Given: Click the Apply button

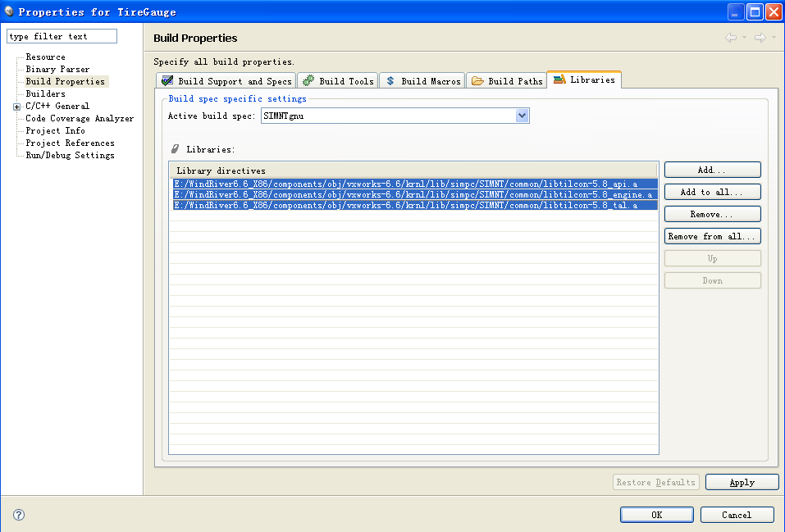Looking at the screenshot, I should click(x=742, y=482).
